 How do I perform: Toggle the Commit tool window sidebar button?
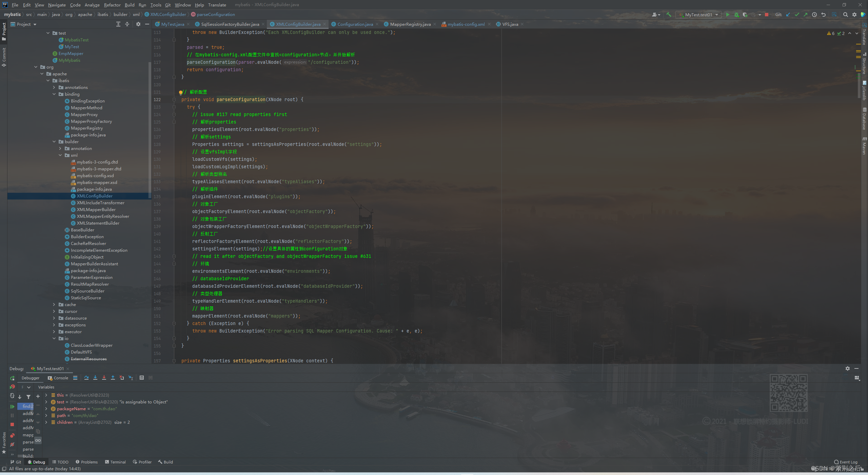(x=4, y=57)
